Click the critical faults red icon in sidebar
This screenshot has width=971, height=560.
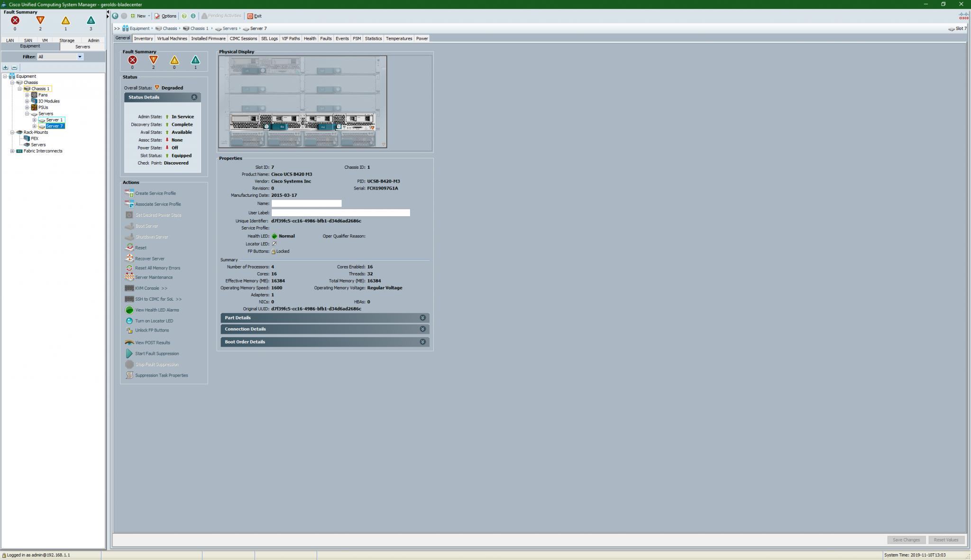point(15,20)
